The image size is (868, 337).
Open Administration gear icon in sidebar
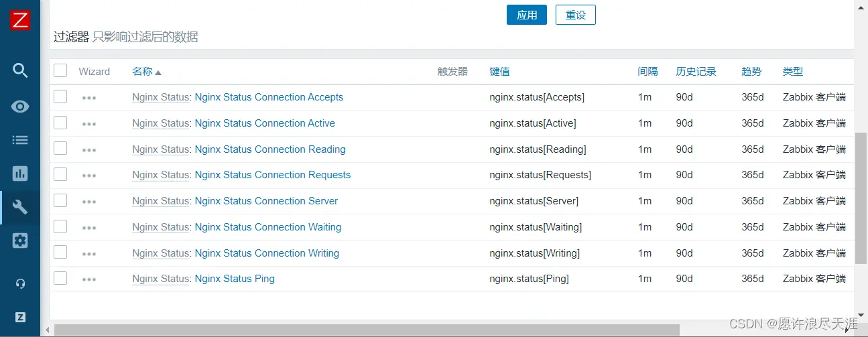click(x=20, y=241)
